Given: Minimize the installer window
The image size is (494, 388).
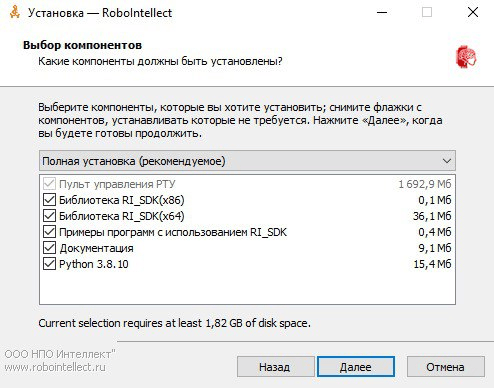Looking at the screenshot, I should point(382,13).
